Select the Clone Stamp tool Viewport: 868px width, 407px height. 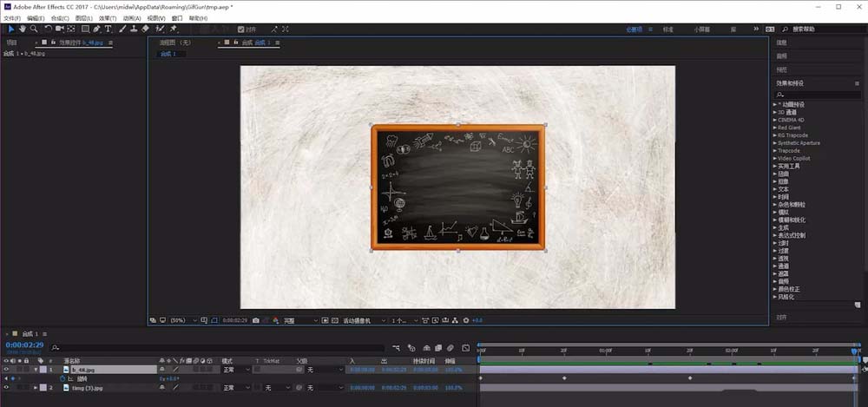pos(134,29)
